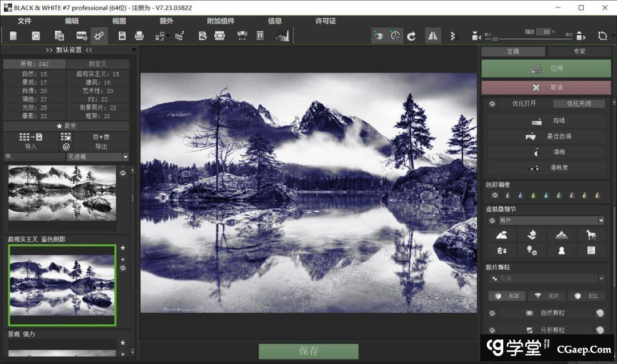Click the rotate arrow icon in top toolbar
This screenshot has height=364, width=617.
point(411,36)
